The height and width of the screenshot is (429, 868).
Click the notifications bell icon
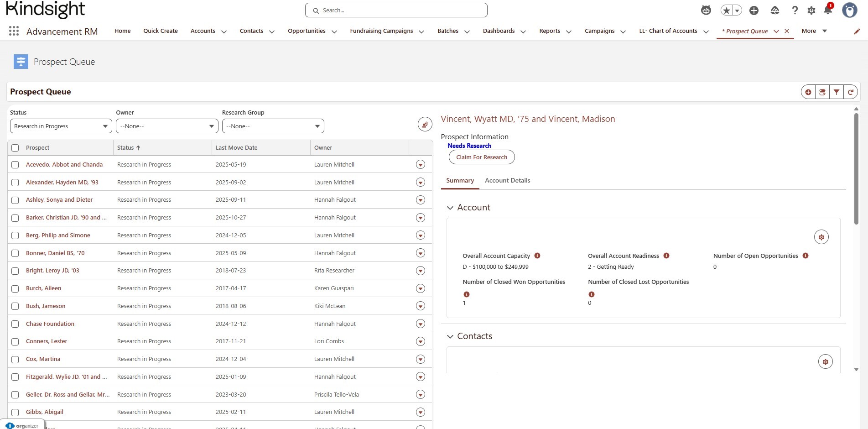[827, 10]
